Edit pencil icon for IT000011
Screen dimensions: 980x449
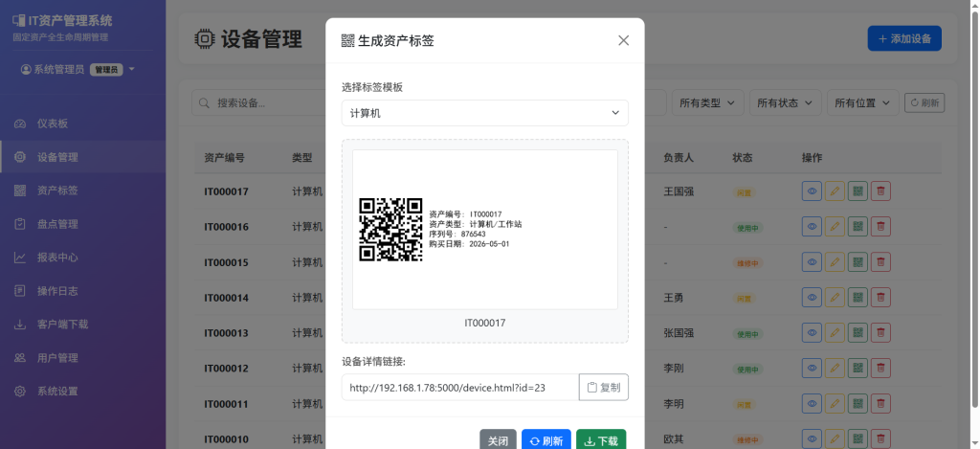pyautogui.click(x=835, y=404)
